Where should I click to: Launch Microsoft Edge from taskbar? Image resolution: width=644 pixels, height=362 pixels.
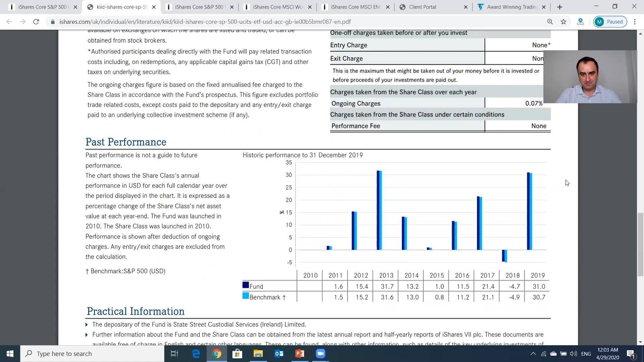196,354
